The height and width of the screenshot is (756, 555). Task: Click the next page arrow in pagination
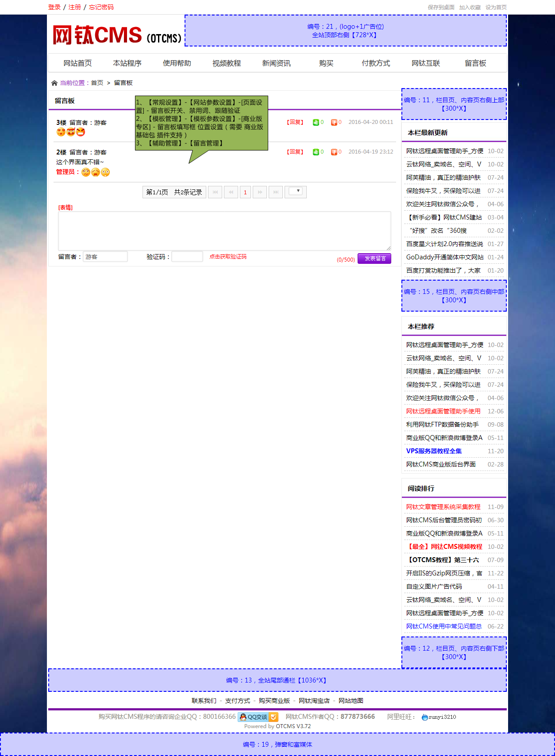(260, 192)
